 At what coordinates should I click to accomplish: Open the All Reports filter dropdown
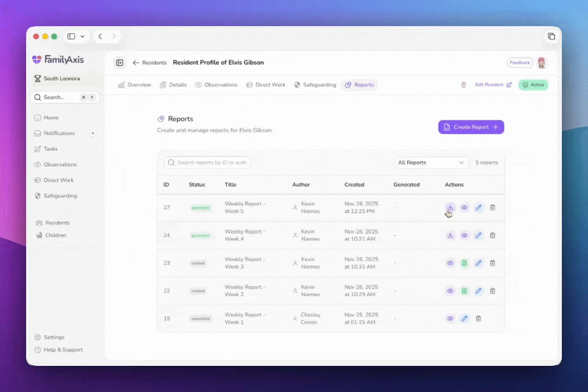[x=431, y=162]
